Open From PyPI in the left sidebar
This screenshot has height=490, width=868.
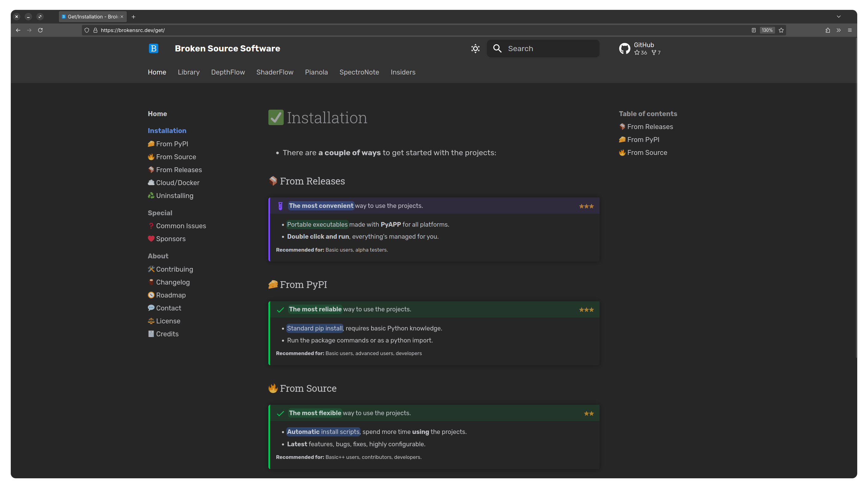168,144
